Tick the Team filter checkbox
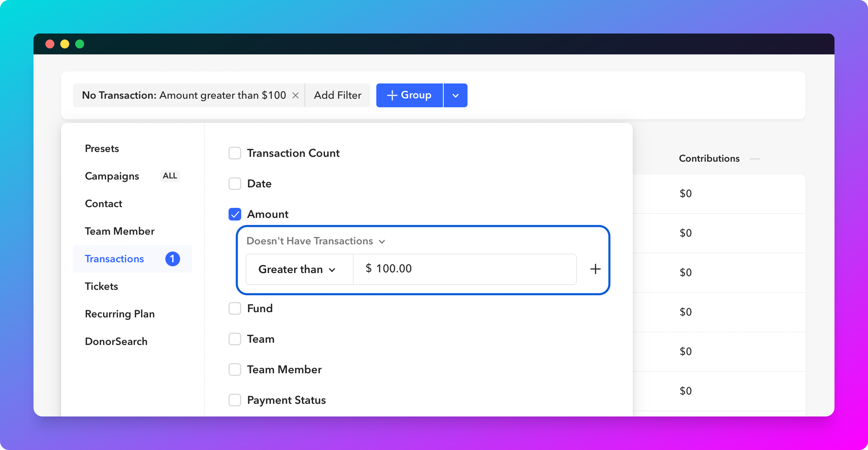The image size is (868, 450). click(235, 339)
